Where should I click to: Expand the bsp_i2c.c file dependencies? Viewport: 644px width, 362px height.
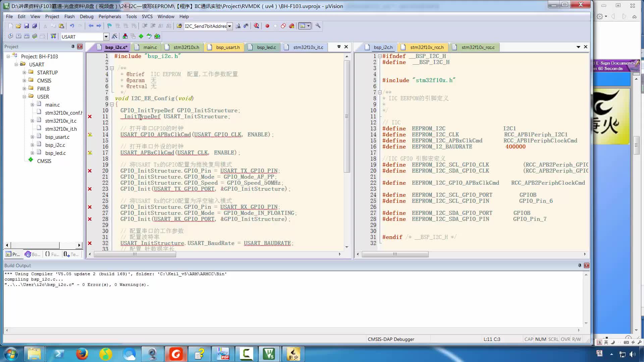coord(32,145)
